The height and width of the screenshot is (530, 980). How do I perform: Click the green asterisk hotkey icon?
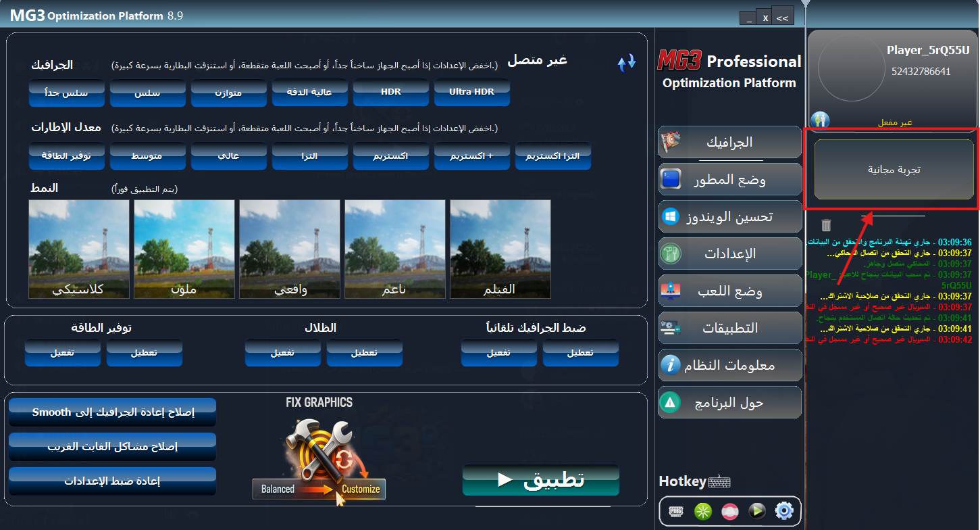pyautogui.click(x=702, y=512)
